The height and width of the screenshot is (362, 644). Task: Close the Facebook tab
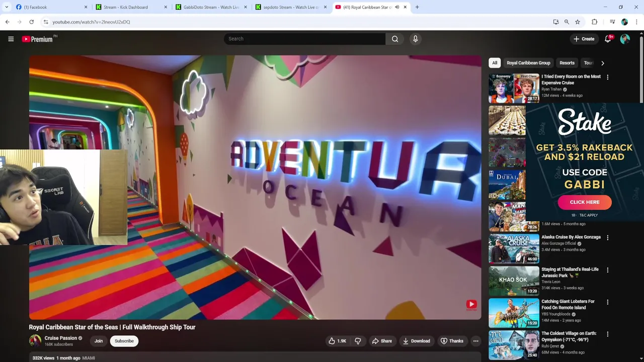pos(86,7)
